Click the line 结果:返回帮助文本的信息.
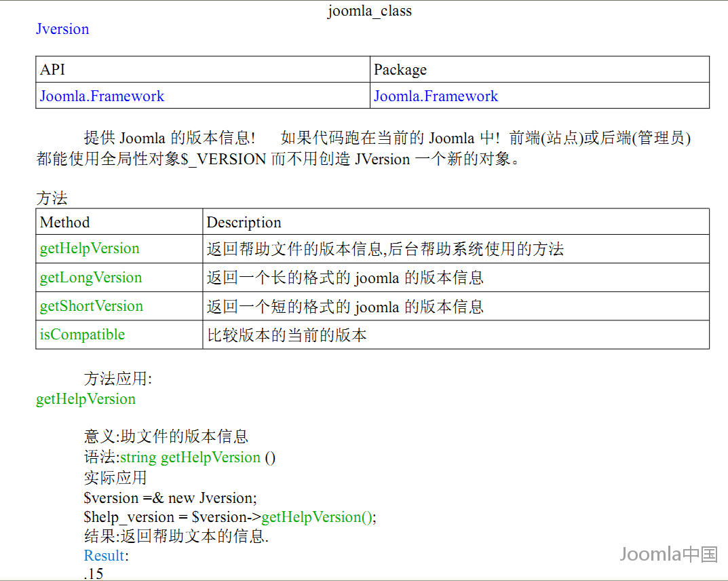 click(176, 536)
